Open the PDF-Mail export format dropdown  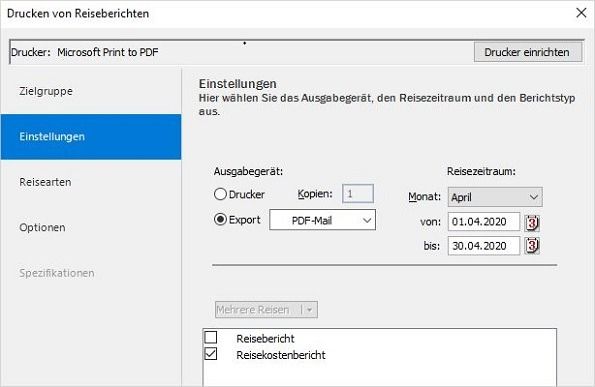(x=323, y=220)
